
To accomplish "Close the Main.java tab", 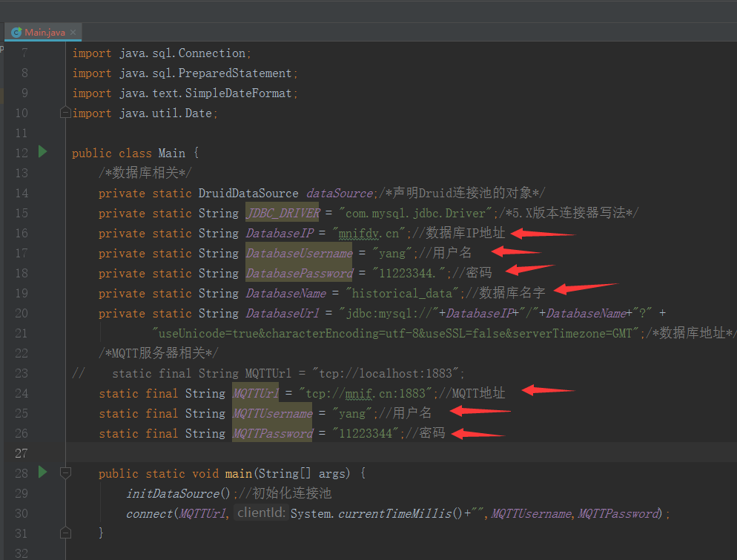I will tap(73, 32).
